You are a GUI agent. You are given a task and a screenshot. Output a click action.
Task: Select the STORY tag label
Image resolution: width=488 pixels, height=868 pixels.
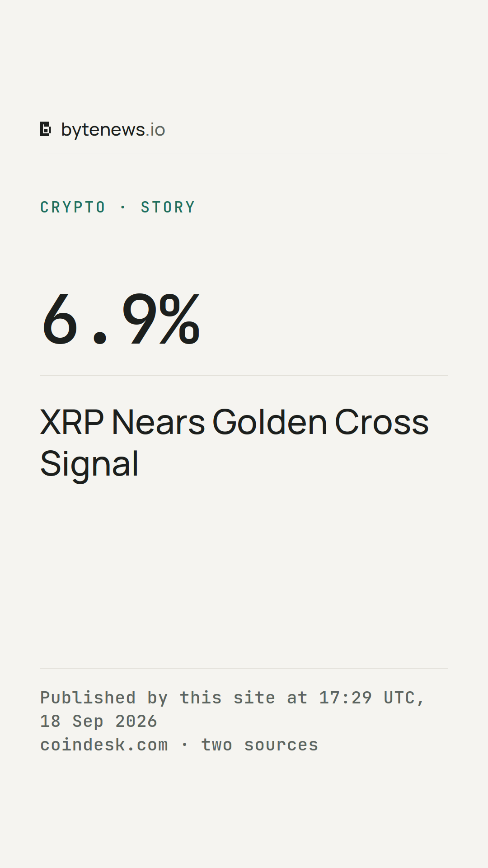tap(168, 207)
